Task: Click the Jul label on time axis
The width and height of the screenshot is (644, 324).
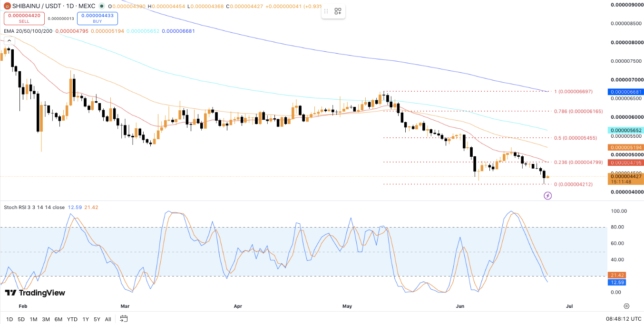Action: coord(569,306)
